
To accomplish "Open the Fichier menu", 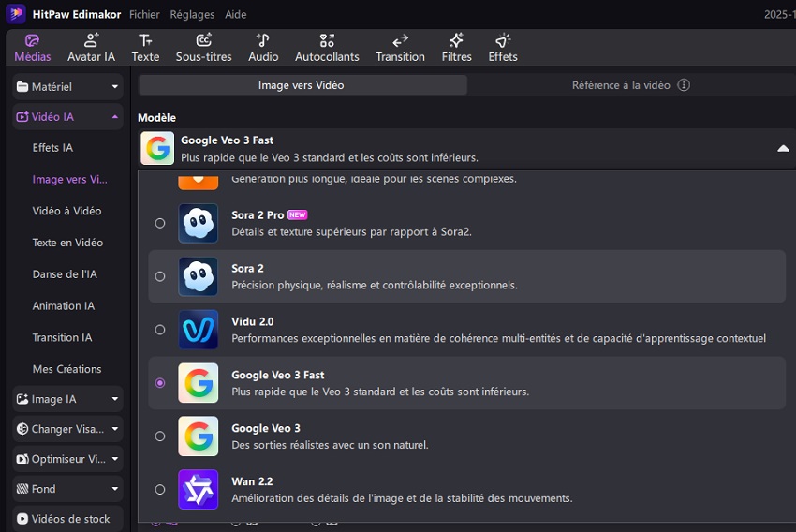I will 144,14.
